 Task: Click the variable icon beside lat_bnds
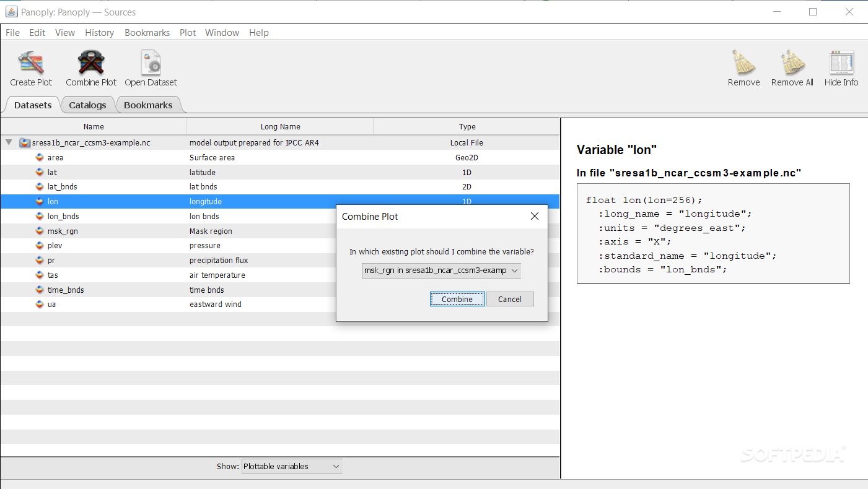(40, 186)
